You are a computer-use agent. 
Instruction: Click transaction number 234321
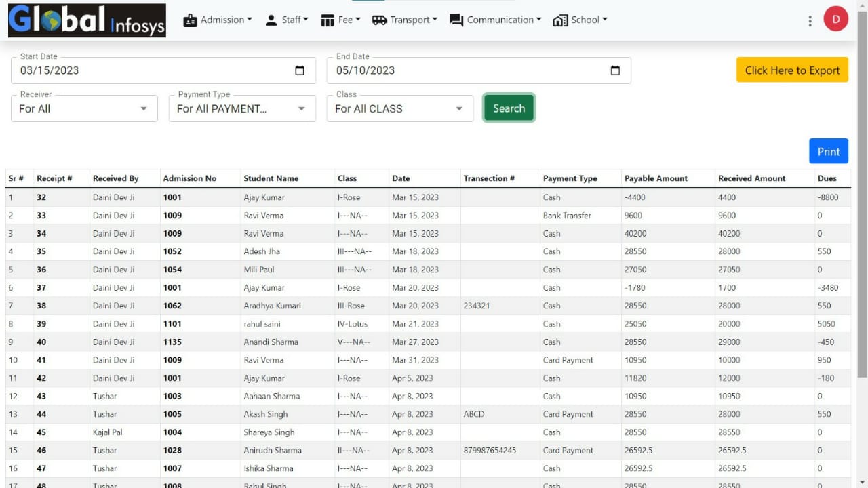coord(477,306)
